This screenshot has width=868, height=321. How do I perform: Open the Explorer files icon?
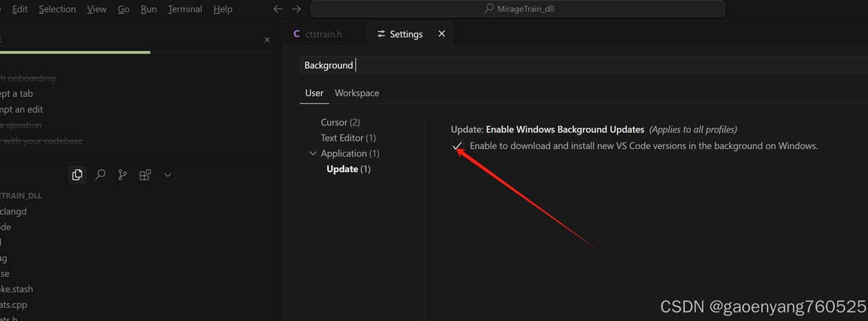coord(77,175)
